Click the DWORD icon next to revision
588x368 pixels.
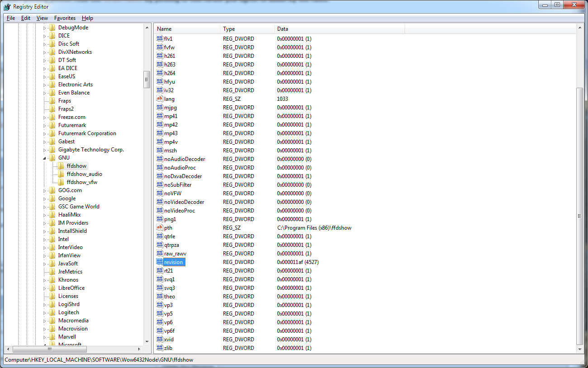coord(159,262)
